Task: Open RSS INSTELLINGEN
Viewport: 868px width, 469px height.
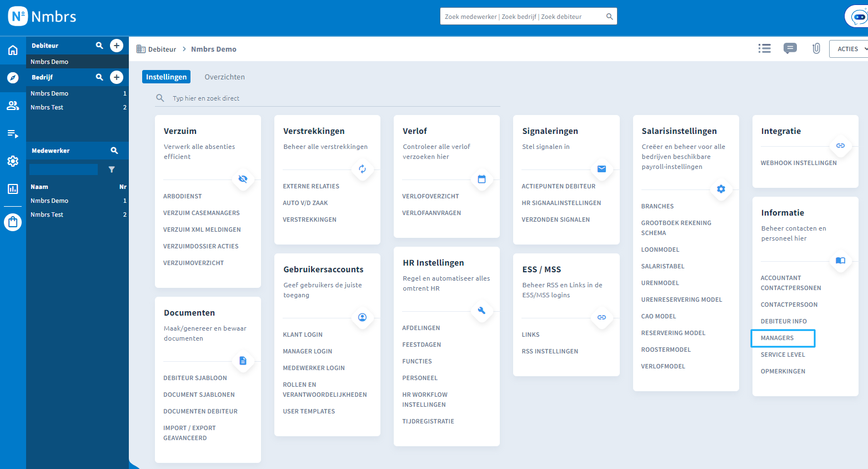Action: [x=550, y=351]
